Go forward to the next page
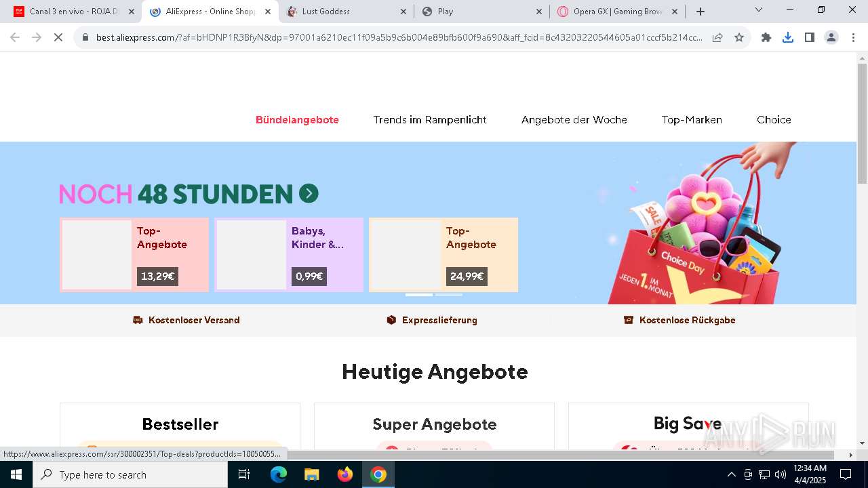Viewport: 868px width, 488px height. point(37,37)
